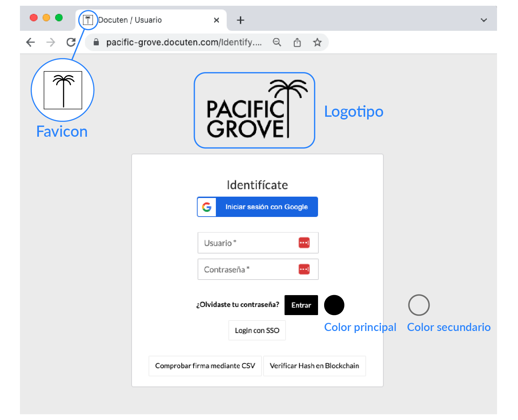Click the red close window button
The height and width of the screenshot is (420, 518).
(x=34, y=18)
